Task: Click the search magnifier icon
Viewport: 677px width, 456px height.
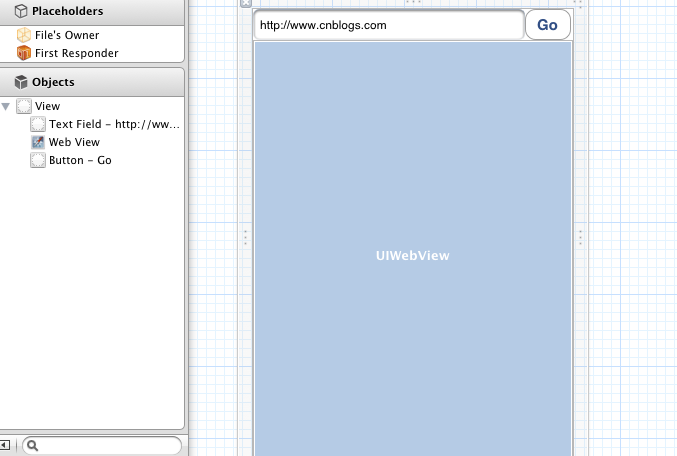Action: [x=33, y=446]
